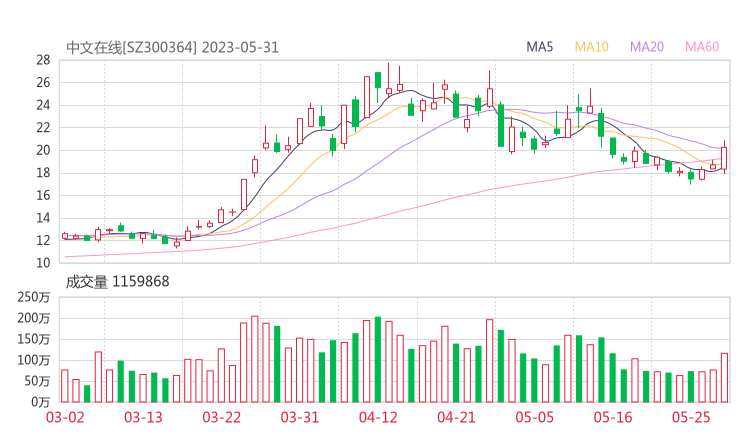Click the 04-21 date axis label
740x440 pixels.
point(456,417)
